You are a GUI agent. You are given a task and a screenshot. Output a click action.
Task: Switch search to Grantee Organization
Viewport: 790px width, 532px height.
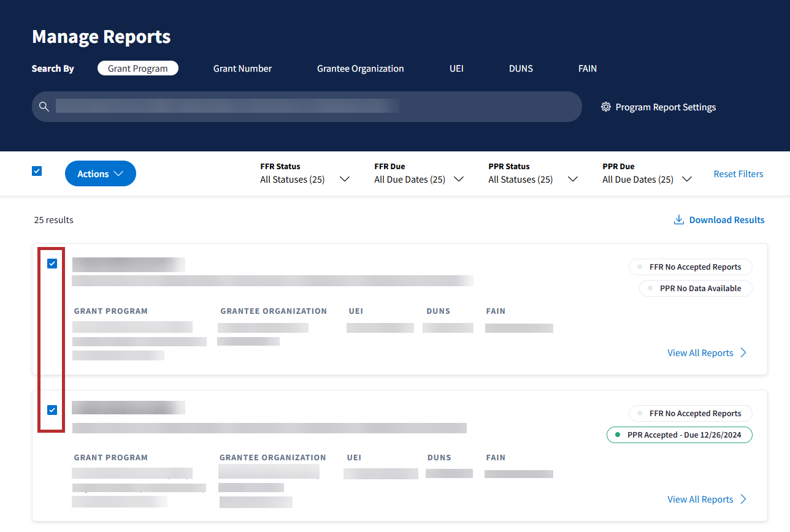(360, 69)
